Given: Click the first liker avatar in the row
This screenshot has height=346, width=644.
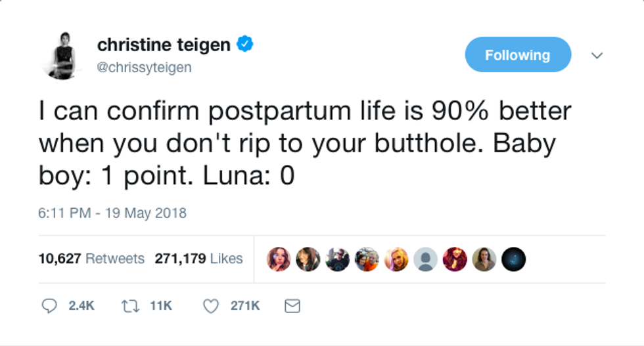Looking at the screenshot, I should pyautogui.click(x=278, y=259).
